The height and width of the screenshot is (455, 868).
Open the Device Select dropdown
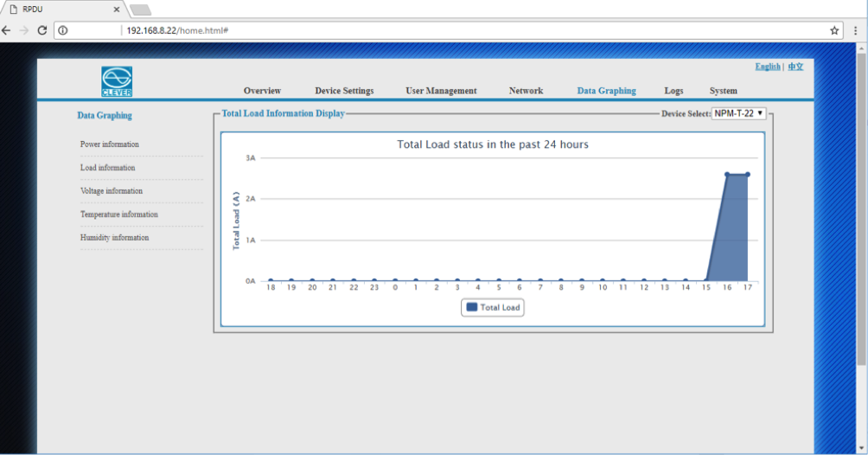pos(738,113)
